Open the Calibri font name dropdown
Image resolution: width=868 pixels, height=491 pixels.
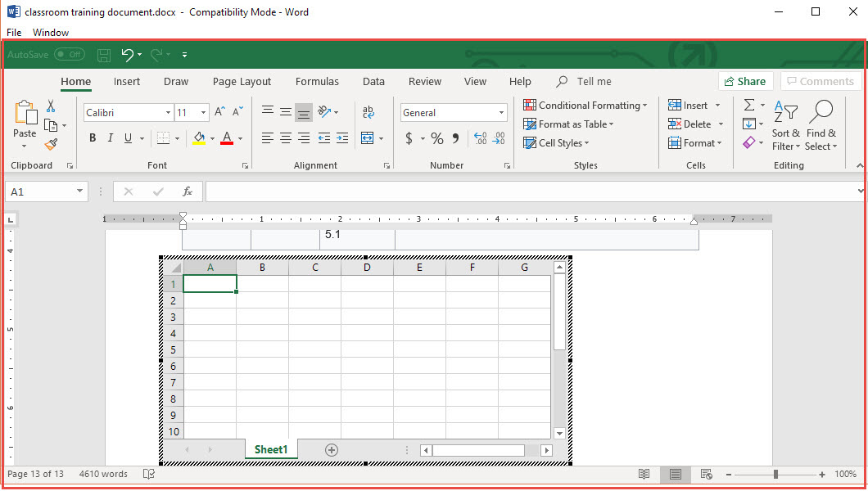(x=168, y=113)
